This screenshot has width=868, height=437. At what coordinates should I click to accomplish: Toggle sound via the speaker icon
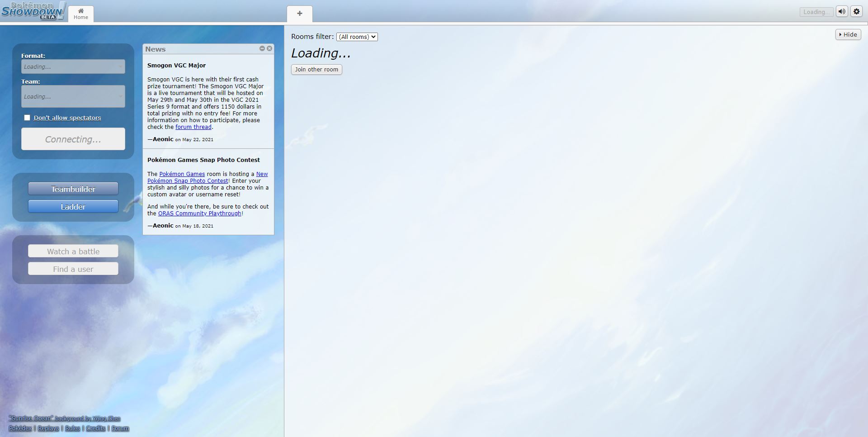(x=841, y=12)
